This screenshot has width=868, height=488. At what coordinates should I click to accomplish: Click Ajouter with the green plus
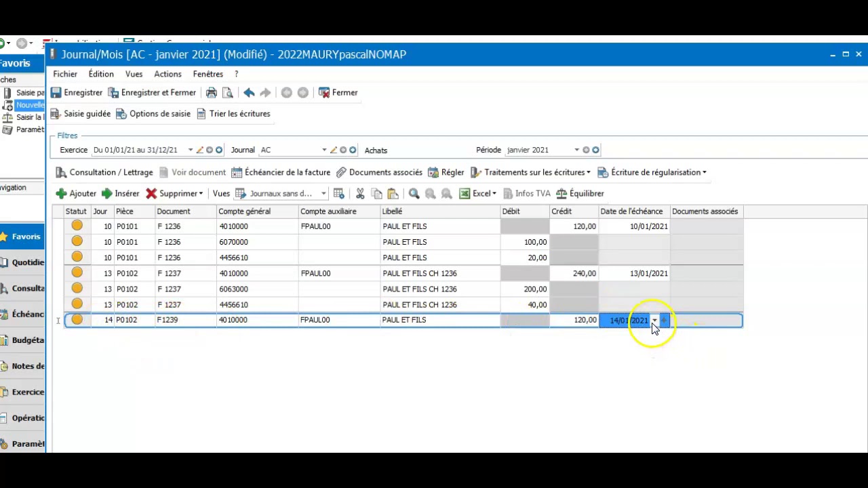(x=76, y=194)
